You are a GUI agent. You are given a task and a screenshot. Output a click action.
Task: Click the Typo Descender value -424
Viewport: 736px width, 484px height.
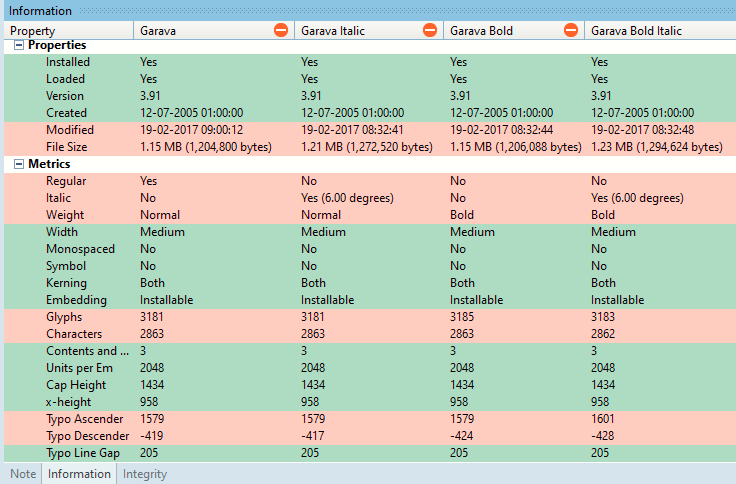pos(462,436)
